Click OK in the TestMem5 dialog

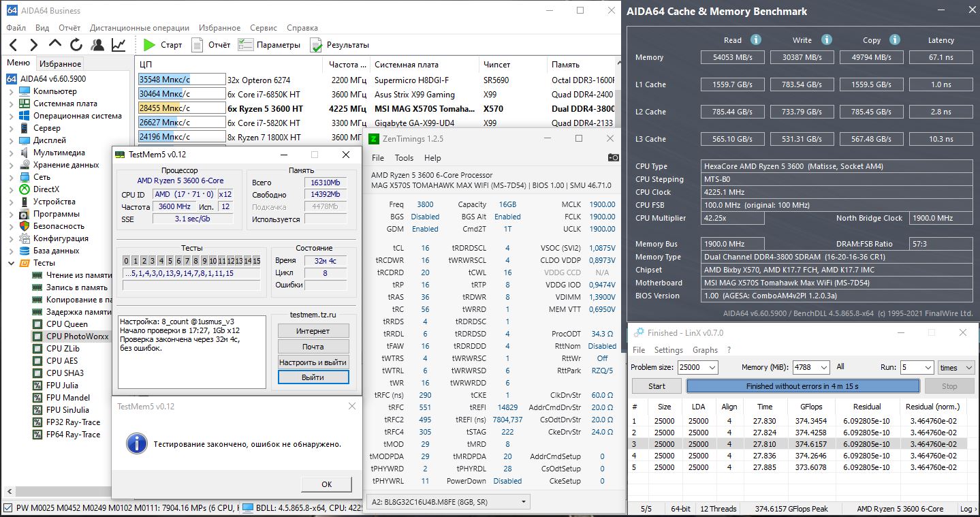326,484
